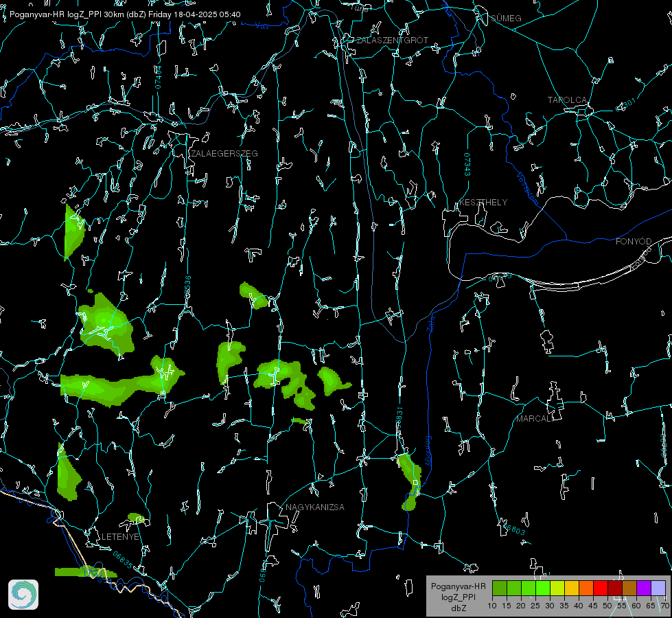
Task: Click the legend scale value 10
Action: (x=492, y=606)
